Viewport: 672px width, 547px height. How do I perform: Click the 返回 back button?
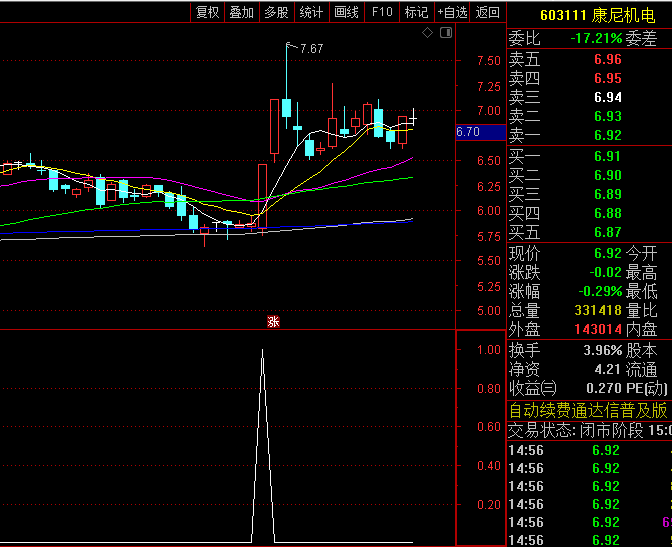point(487,12)
